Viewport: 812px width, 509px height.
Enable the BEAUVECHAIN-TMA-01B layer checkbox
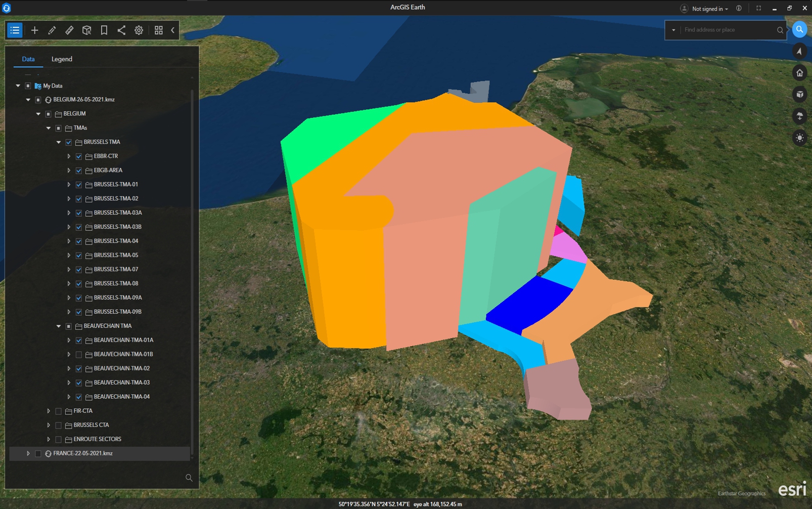(79, 355)
